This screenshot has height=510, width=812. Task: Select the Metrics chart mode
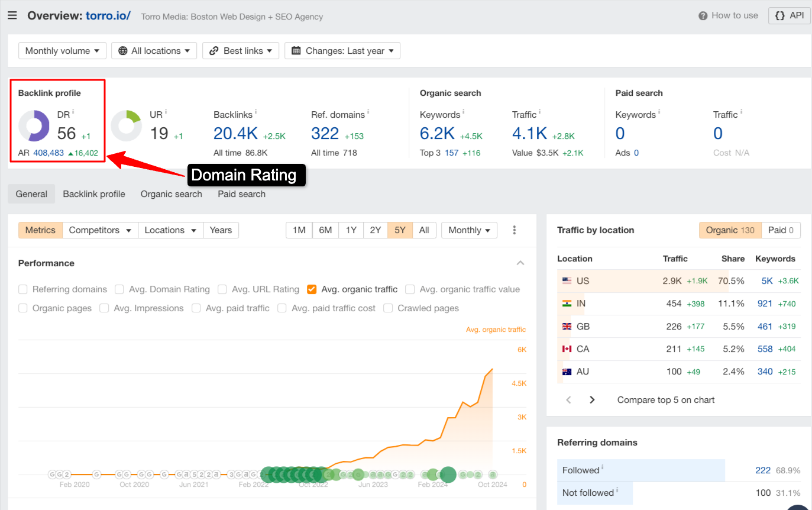point(40,230)
